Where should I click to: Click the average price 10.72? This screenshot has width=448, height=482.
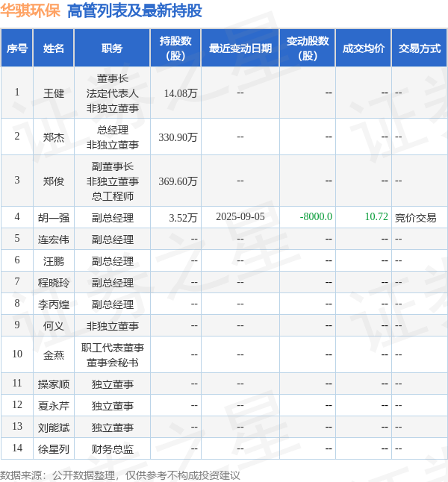point(376,216)
